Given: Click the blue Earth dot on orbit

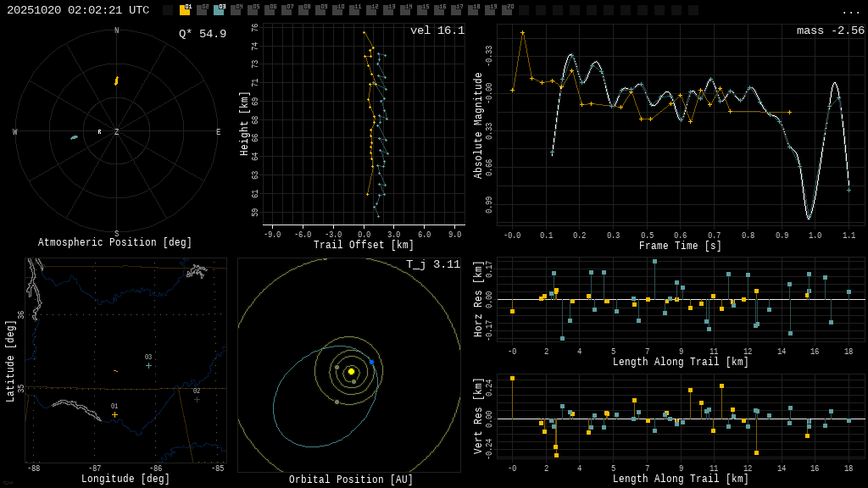Looking at the screenshot, I should click(371, 362).
